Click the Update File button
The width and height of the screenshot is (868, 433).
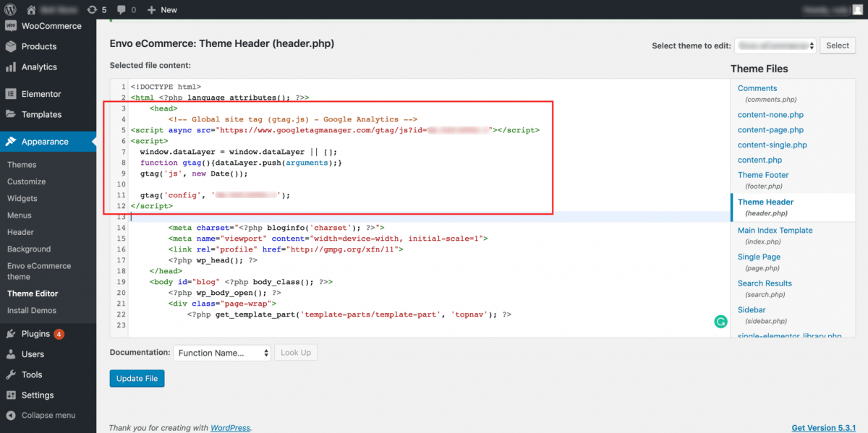(x=137, y=379)
